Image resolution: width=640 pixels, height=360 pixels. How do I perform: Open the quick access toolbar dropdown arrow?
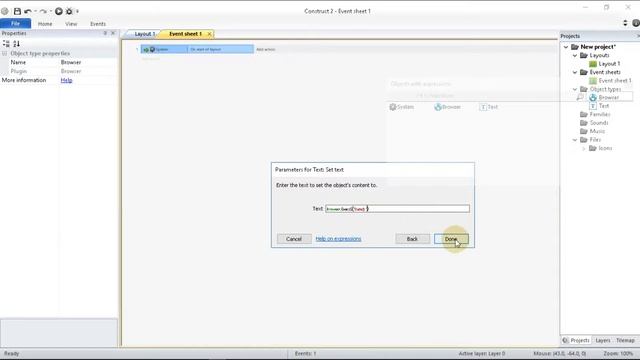click(x=78, y=11)
